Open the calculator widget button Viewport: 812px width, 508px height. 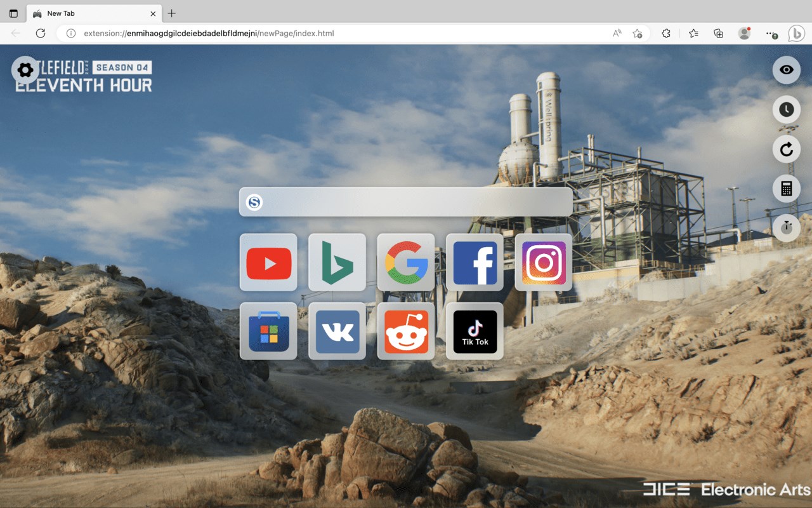pos(787,189)
